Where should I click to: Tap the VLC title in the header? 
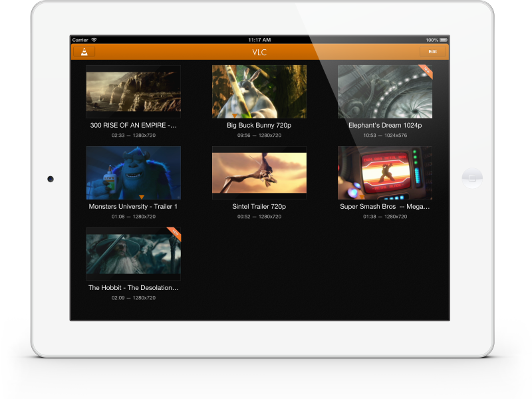(259, 53)
